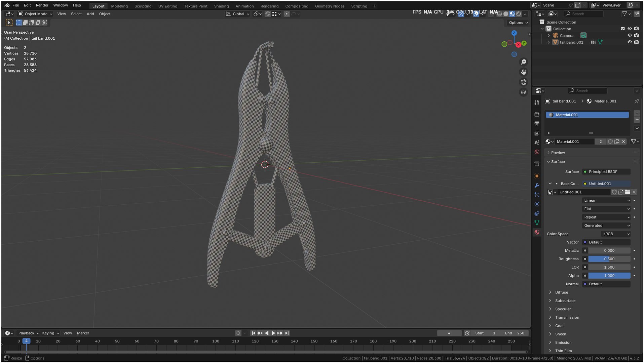Image resolution: width=644 pixels, height=363 pixels.
Task: Open the Object Data properties tab (green triangle)
Action: [537, 223]
